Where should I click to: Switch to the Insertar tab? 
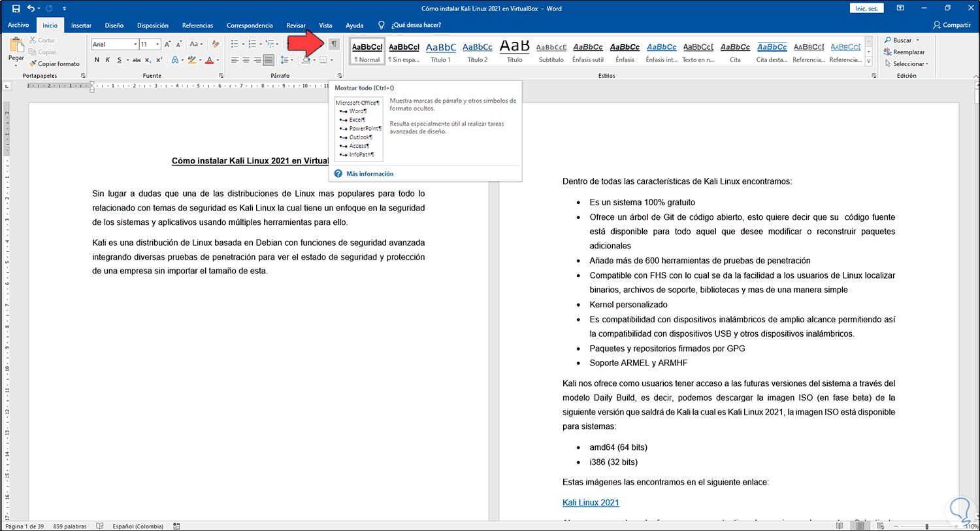point(81,26)
